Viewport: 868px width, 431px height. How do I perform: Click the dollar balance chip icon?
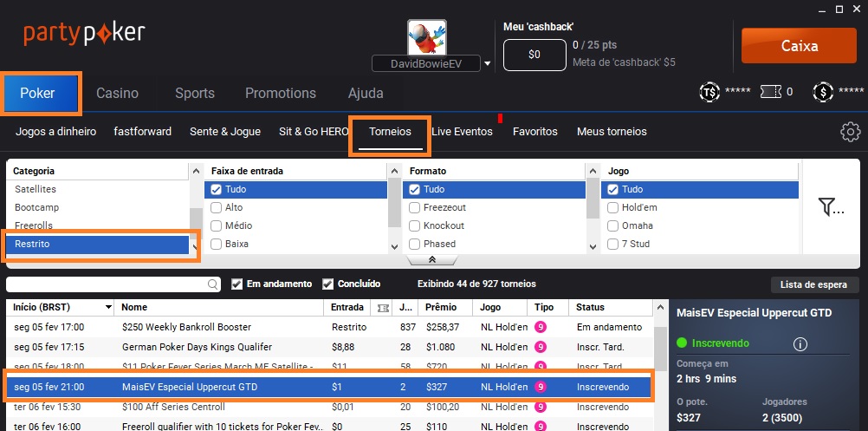point(823,92)
